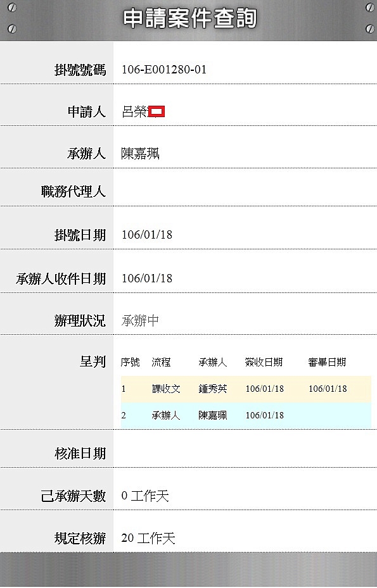Click 陳嘉珮 in the second table row

212,415
